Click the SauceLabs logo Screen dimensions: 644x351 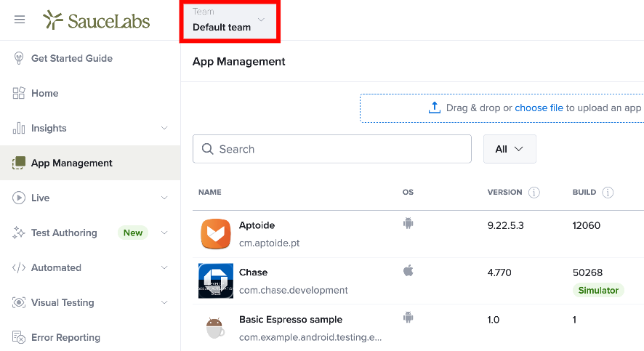click(97, 20)
